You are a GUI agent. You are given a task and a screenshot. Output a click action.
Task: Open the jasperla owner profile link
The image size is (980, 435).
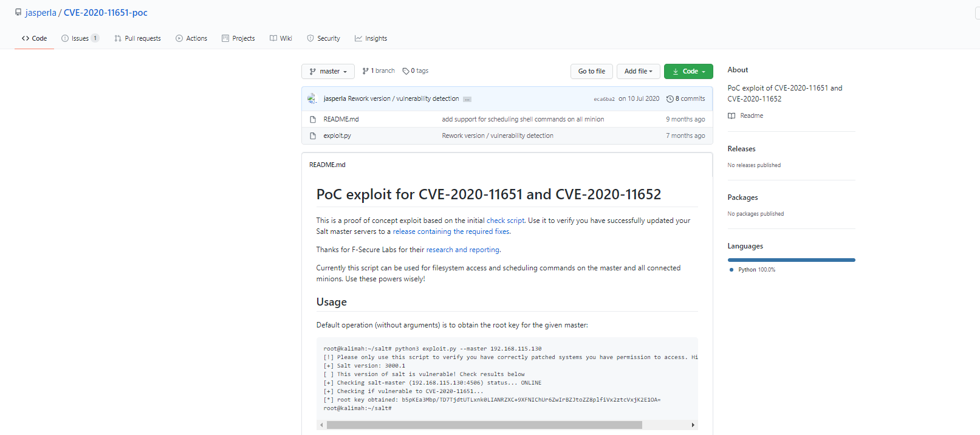point(41,13)
